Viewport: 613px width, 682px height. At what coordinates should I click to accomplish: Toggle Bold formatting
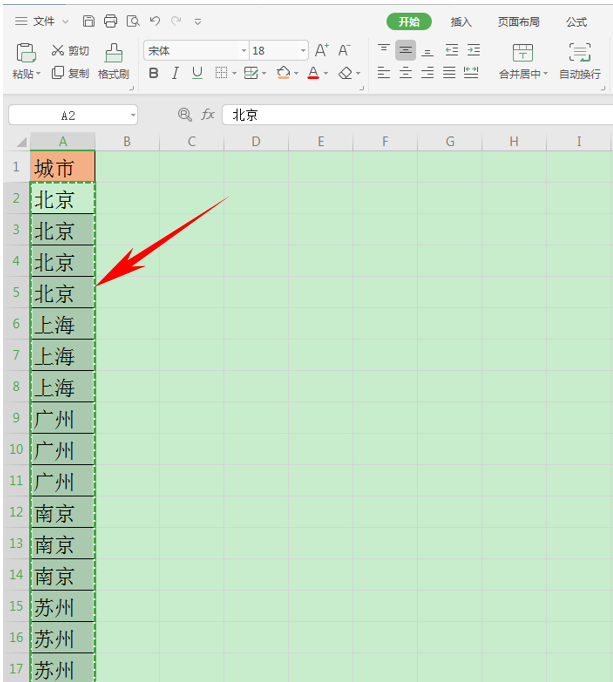pyautogui.click(x=153, y=73)
